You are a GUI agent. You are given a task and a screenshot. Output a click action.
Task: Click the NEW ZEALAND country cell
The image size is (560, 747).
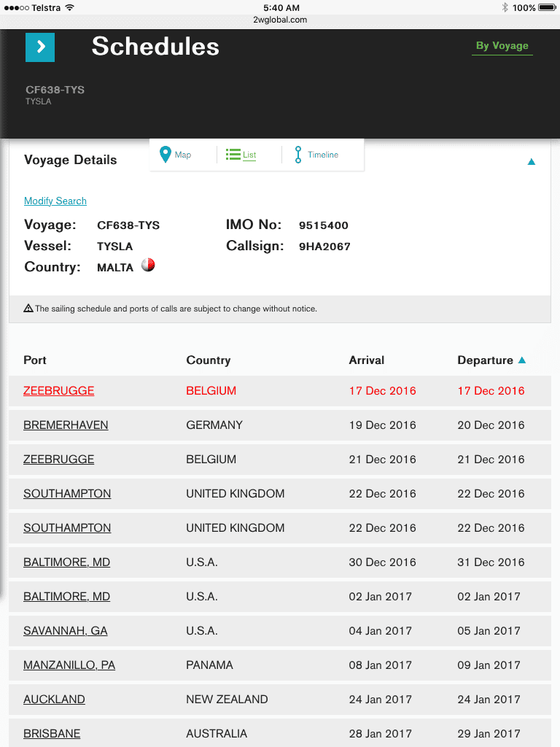[227, 700]
